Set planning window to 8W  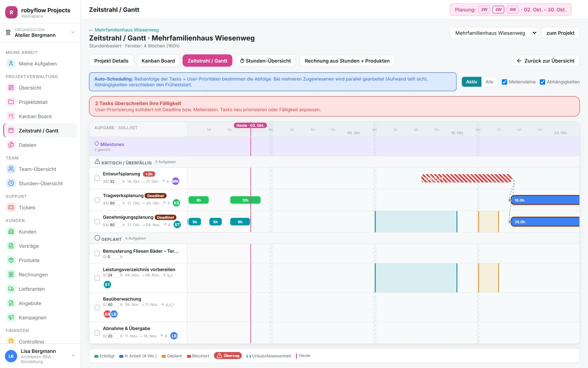513,10
